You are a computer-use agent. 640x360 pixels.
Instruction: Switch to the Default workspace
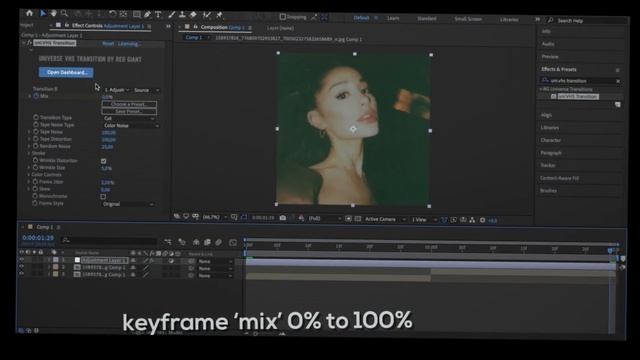coord(361,18)
